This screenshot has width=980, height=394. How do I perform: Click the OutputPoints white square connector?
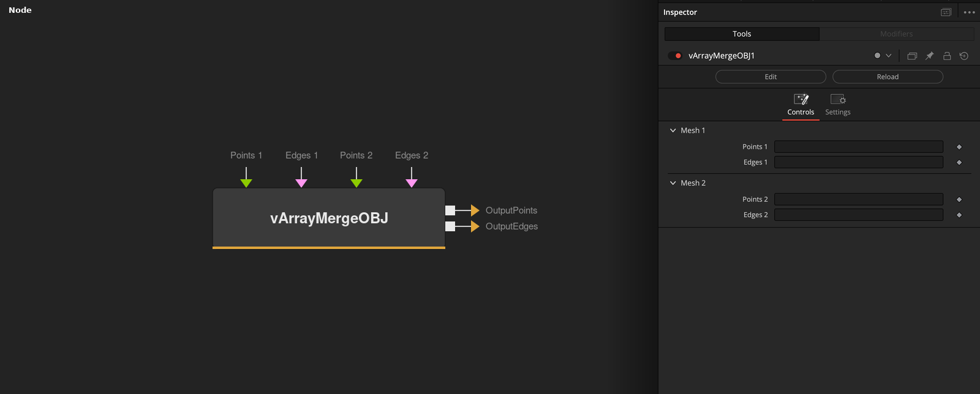tap(450, 210)
